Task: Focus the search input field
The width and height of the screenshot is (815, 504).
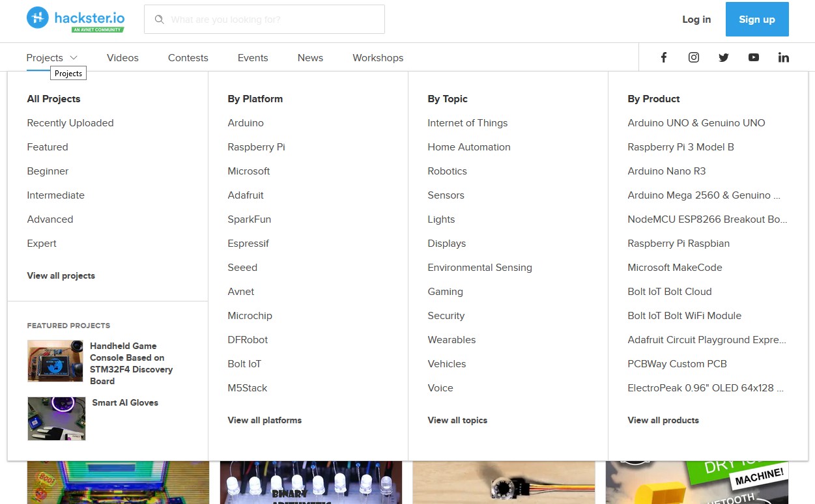Action: point(274,20)
